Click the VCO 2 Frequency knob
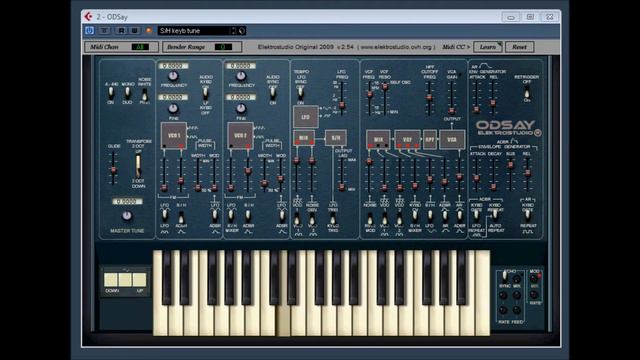640x360 pixels. tap(241, 76)
